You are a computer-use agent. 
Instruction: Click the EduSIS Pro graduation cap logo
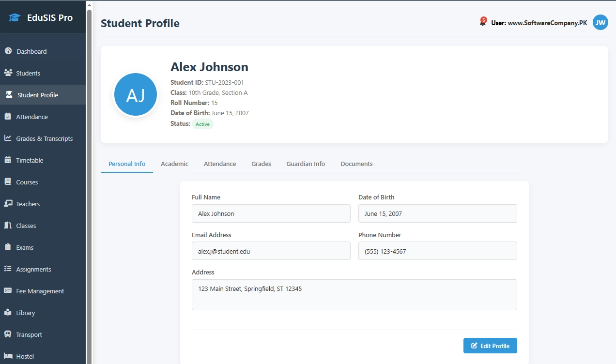(x=15, y=18)
